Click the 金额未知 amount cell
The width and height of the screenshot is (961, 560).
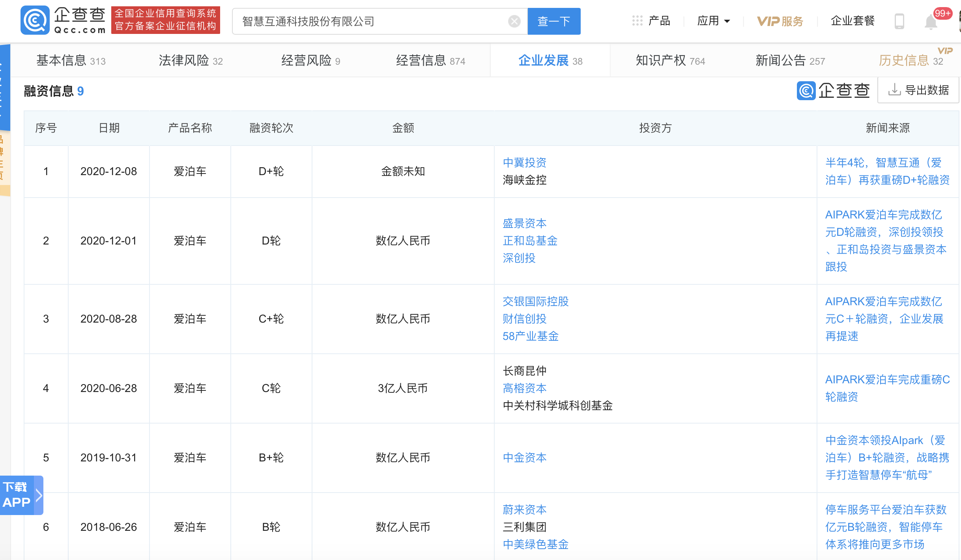tap(403, 171)
